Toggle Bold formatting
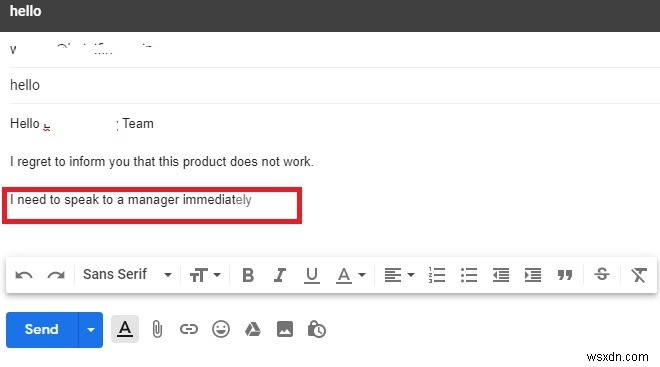Image resolution: width=660 pixels, height=367 pixels. coord(248,275)
